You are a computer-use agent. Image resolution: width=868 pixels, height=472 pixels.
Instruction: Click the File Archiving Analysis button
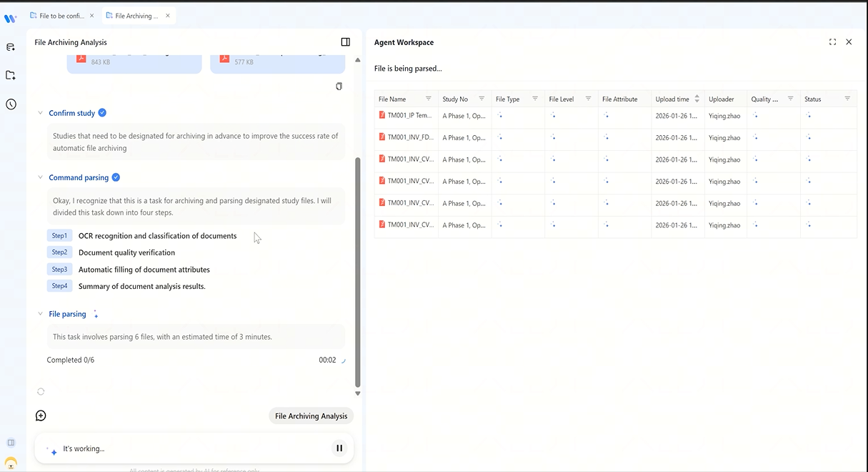(x=311, y=416)
